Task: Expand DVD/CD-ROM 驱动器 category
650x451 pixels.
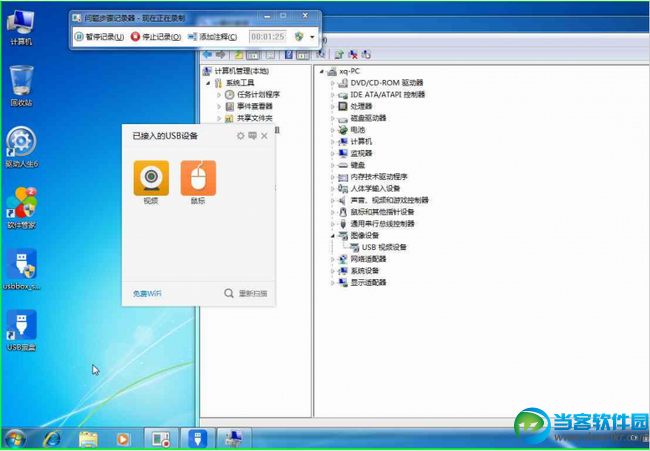Action: pyautogui.click(x=332, y=83)
